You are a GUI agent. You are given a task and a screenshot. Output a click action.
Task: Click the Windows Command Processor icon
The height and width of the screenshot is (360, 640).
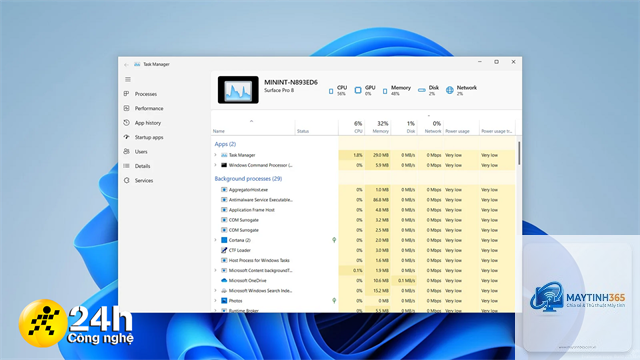pos(224,165)
